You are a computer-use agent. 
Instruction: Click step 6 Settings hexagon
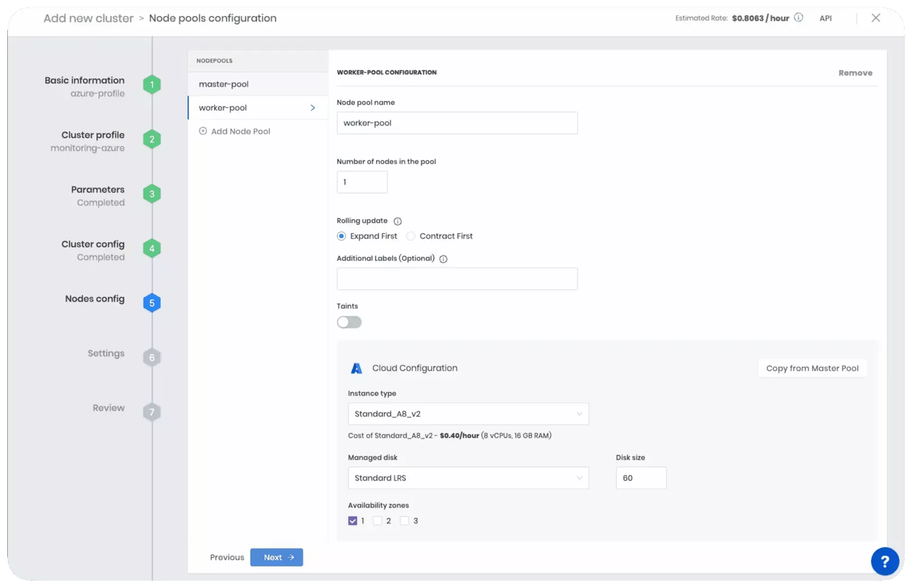pyautogui.click(x=151, y=358)
